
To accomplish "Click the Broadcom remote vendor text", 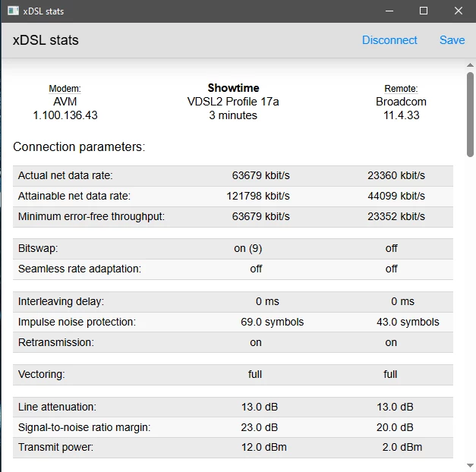I will tap(401, 102).
